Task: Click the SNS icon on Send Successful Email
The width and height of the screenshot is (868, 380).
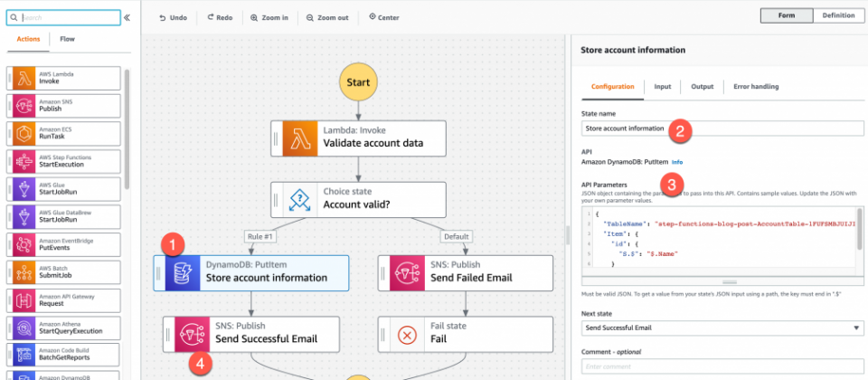Action: click(192, 334)
